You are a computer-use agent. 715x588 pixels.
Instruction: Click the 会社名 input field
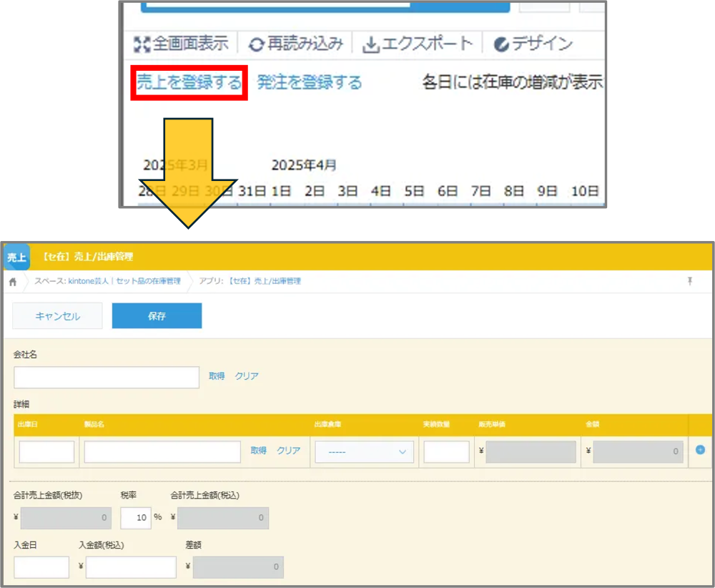tap(107, 377)
